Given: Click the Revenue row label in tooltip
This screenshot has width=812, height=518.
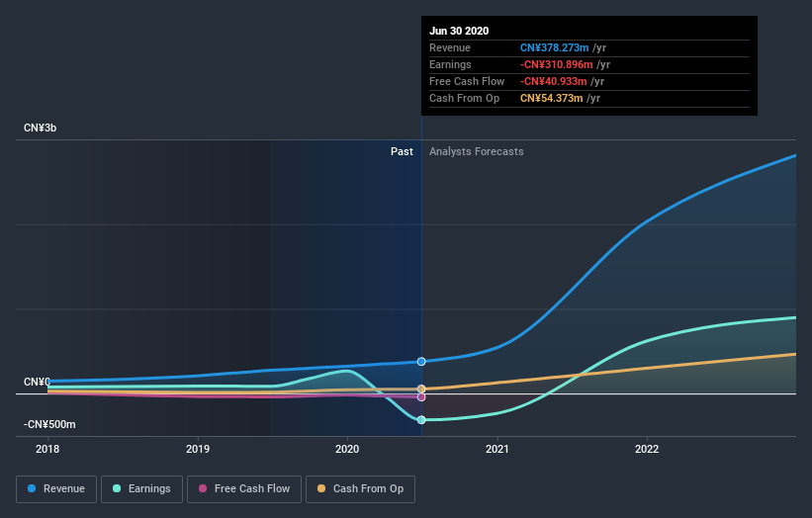Looking at the screenshot, I should click(450, 47).
